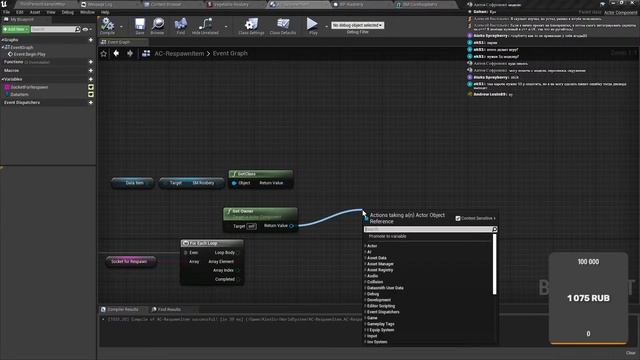Click Loop Body pin on For Each Loop

point(238,253)
